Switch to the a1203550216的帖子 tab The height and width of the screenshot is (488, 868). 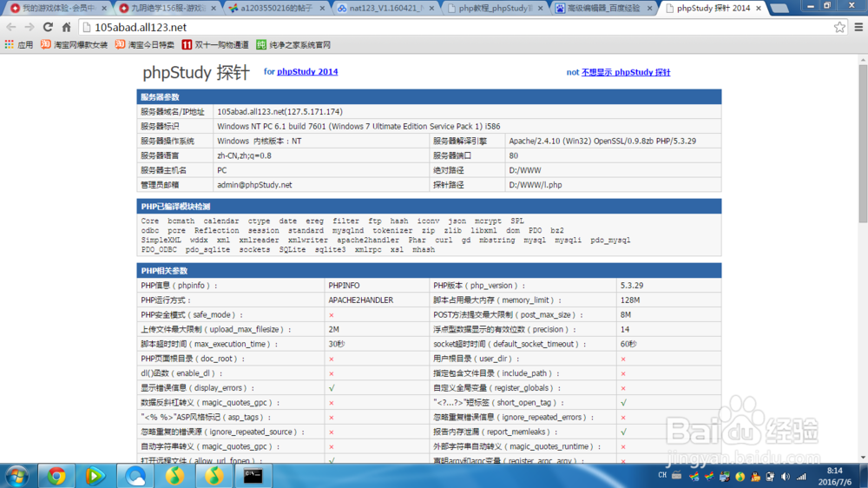click(275, 9)
